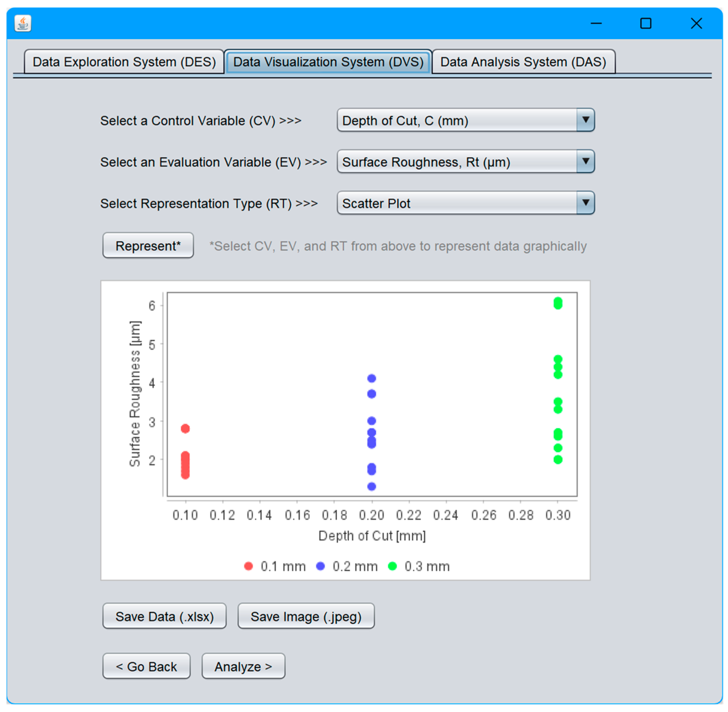
Task: Switch to Data Exploration System (DES) tab
Action: coord(124,62)
